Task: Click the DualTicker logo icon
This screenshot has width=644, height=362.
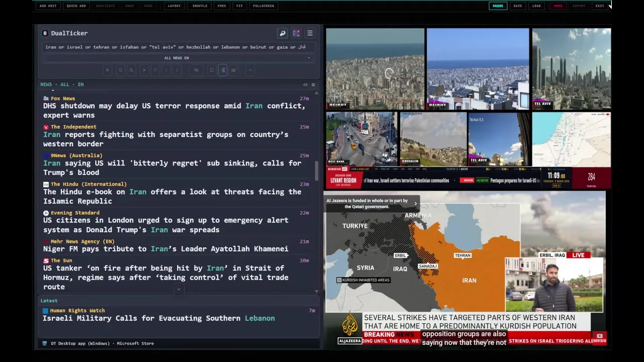Action: (45, 33)
